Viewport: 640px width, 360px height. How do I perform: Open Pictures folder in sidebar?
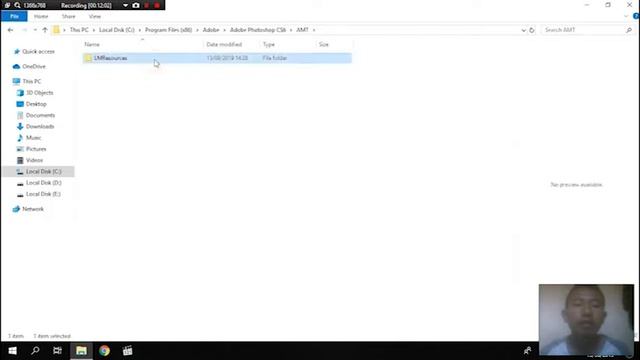point(36,149)
